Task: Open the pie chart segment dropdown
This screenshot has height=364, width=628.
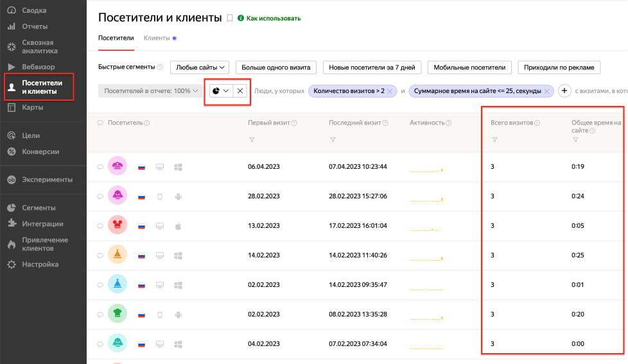Action: coord(220,91)
